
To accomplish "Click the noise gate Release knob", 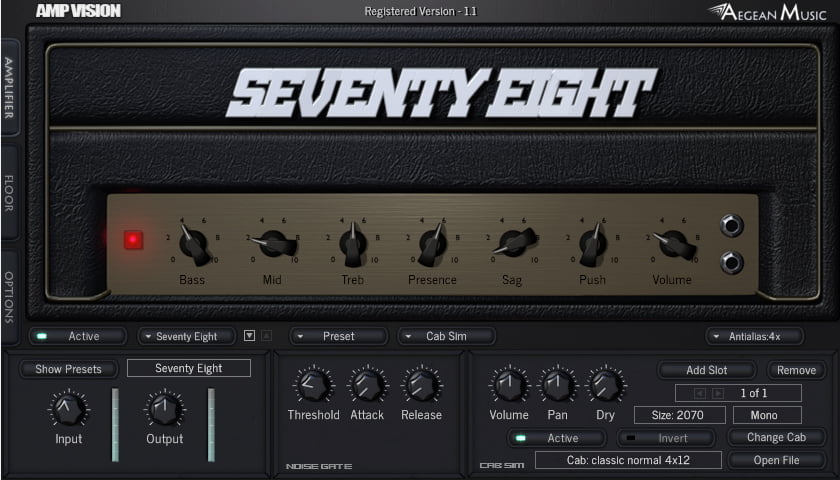I will coord(422,385).
